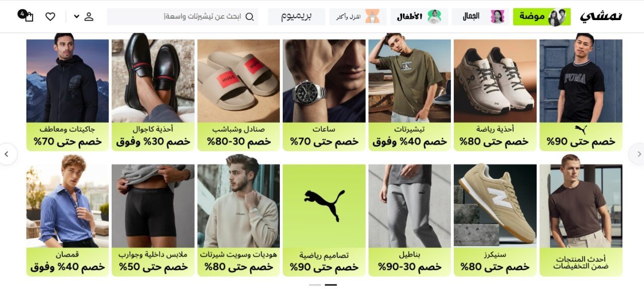
Task: Click the left carousel arrow
Action: click(x=7, y=154)
